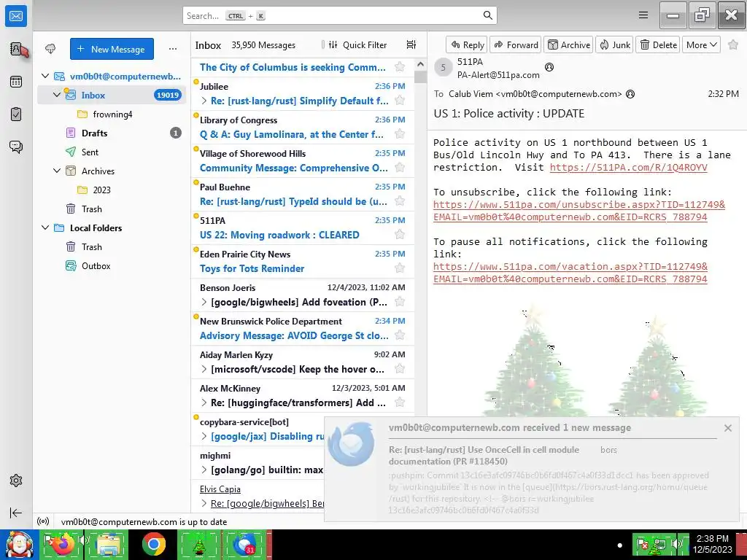Open the mighmi golang/go message

tap(258, 463)
